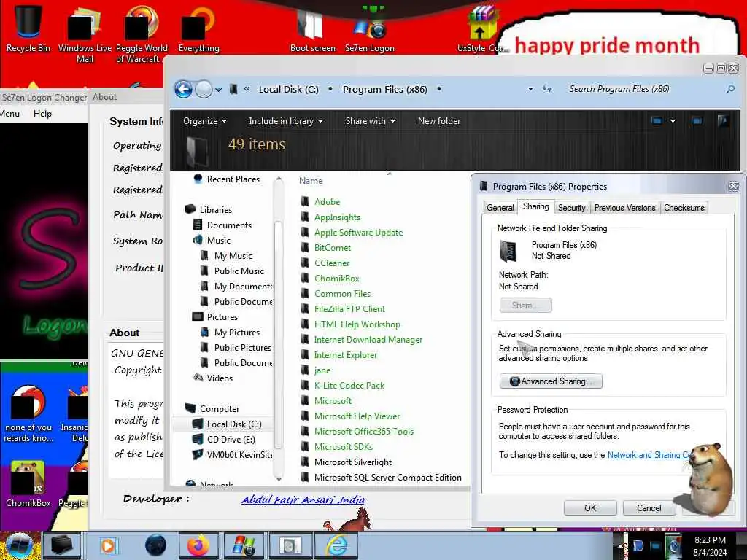Select Adobe folder
Image resolution: width=747 pixels, height=560 pixels.
click(x=321, y=201)
